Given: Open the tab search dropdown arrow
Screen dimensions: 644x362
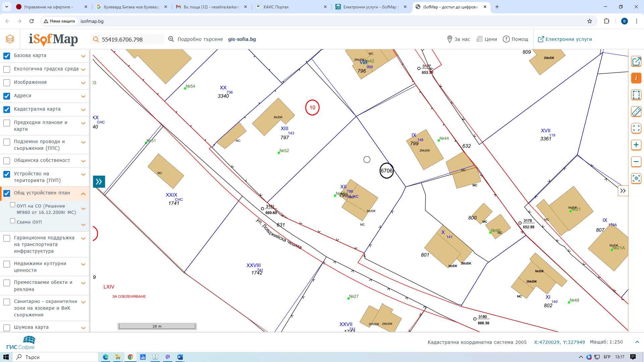Looking at the screenshot, I should [x=6, y=7].
